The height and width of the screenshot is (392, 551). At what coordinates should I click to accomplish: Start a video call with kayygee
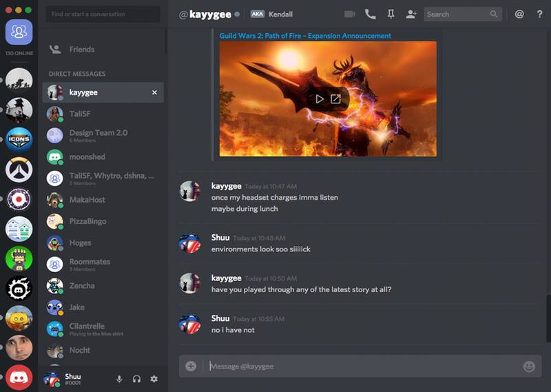[x=350, y=14]
